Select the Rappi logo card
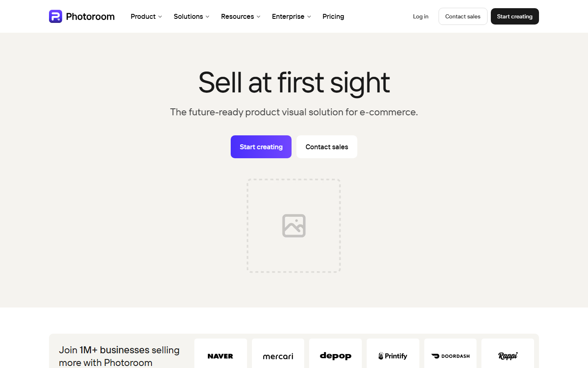 tap(508, 354)
